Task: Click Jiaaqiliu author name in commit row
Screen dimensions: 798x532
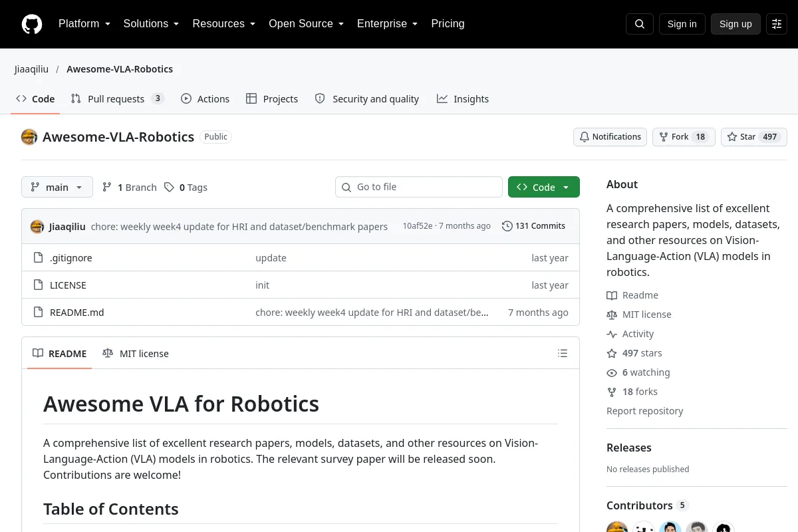Action: (x=67, y=227)
